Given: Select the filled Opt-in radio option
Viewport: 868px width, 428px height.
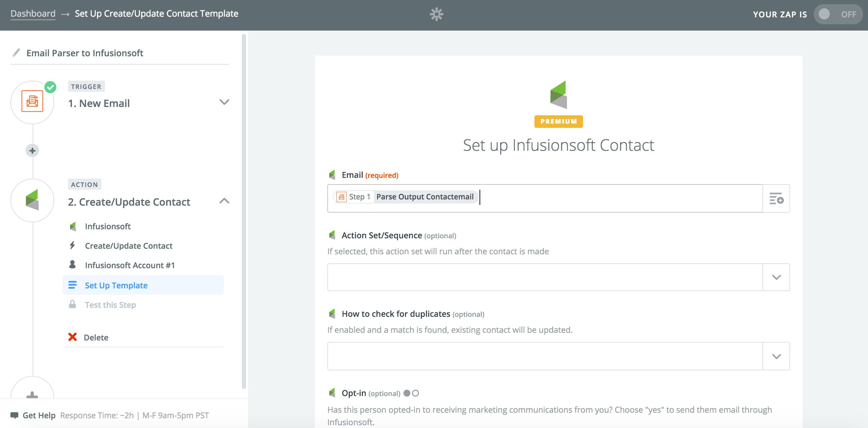Looking at the screenshot, I should 407,393.
